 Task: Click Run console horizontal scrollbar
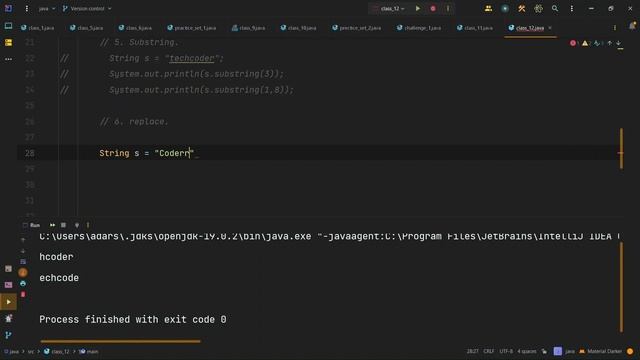tap(120, 341)
